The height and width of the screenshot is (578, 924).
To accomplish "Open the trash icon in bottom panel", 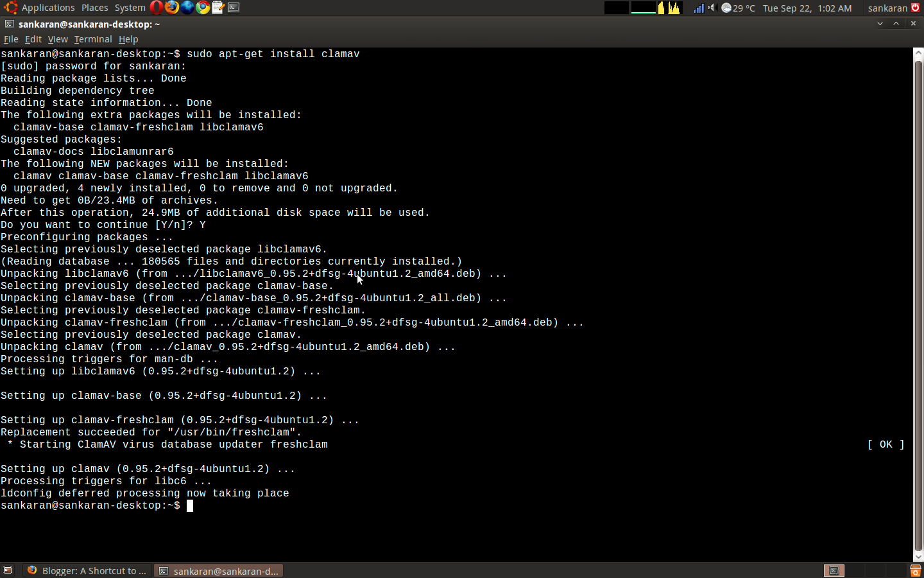I will [916, 570].
